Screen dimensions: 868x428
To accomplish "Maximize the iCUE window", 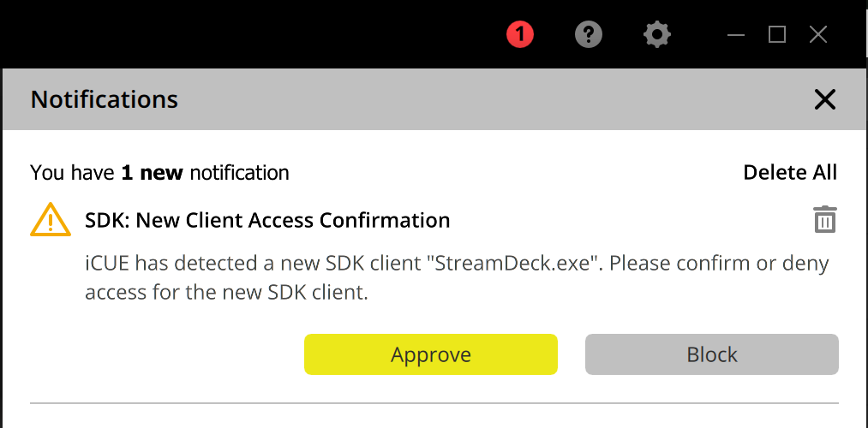I will (x=777, y=34).
